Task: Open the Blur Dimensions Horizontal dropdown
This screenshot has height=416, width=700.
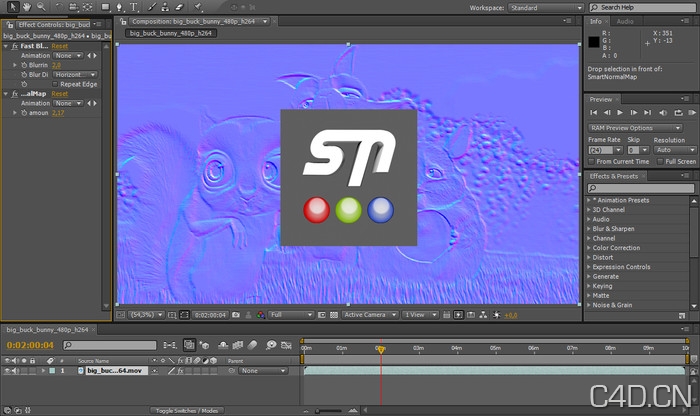Action: tap(75, 75)
